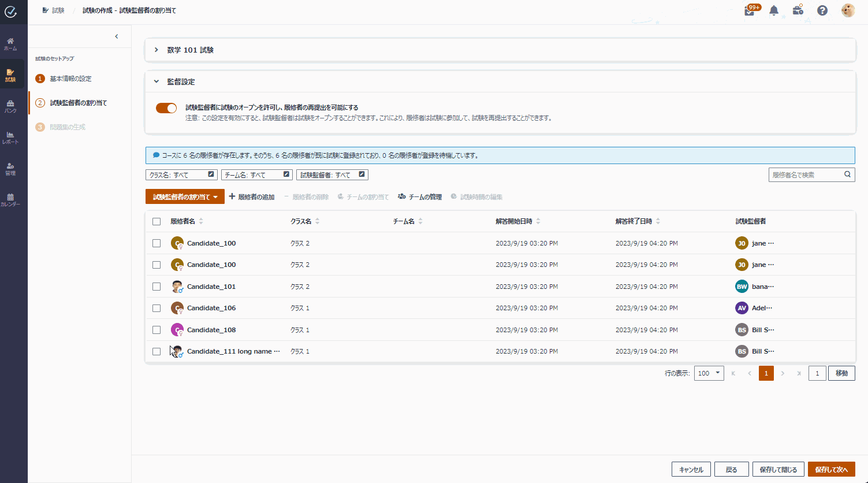Click 試験 in the breadcrumb
868x483 pixels.
[58, 10]
